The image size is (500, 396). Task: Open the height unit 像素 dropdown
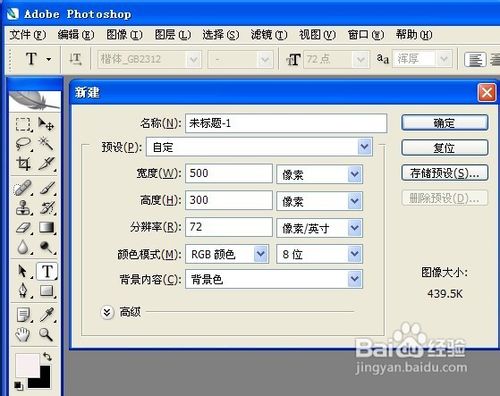click(354, 201)
